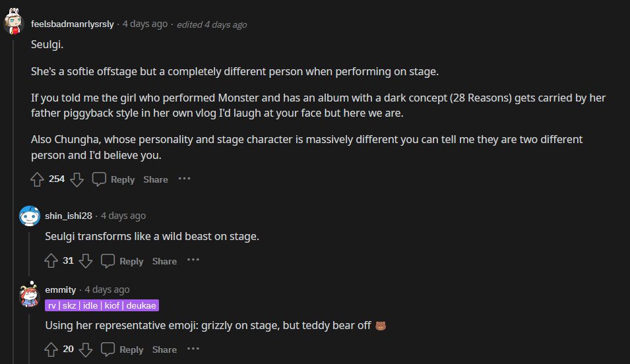Reply to emmity's comment
Viewport: 630px width, 364px height.
[x=122, y=349]
